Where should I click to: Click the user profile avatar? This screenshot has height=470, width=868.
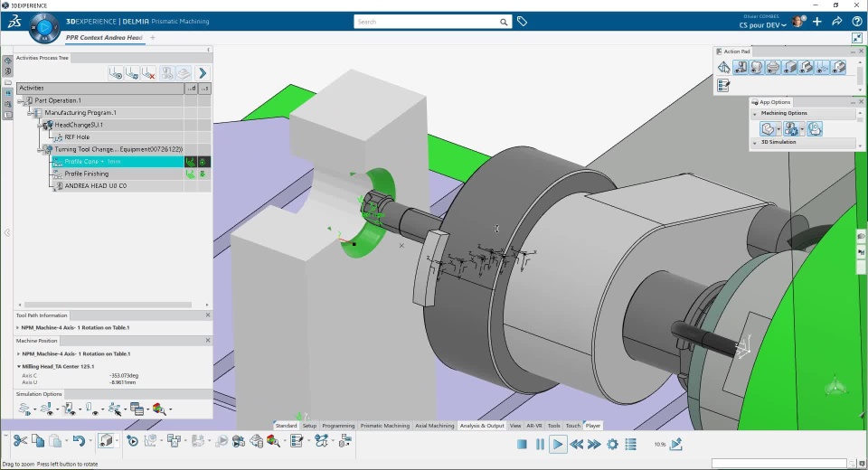[797, 22]
